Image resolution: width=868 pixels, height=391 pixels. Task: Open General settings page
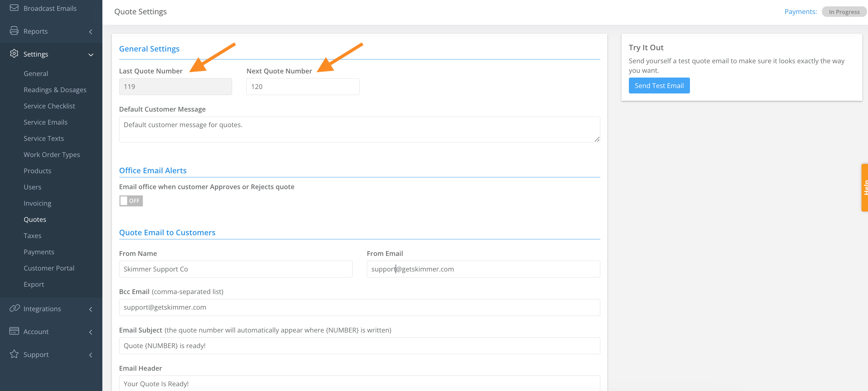[36, 73]
